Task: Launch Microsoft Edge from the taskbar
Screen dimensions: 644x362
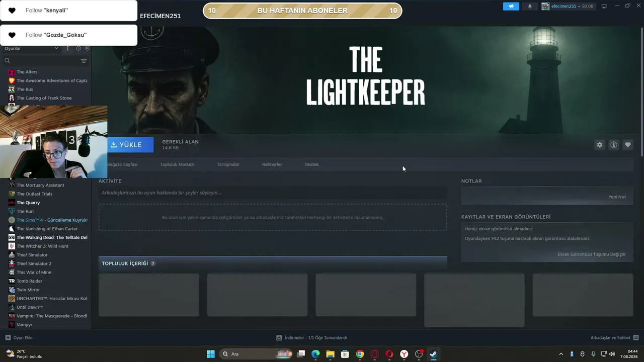Action: pos(315,354)
